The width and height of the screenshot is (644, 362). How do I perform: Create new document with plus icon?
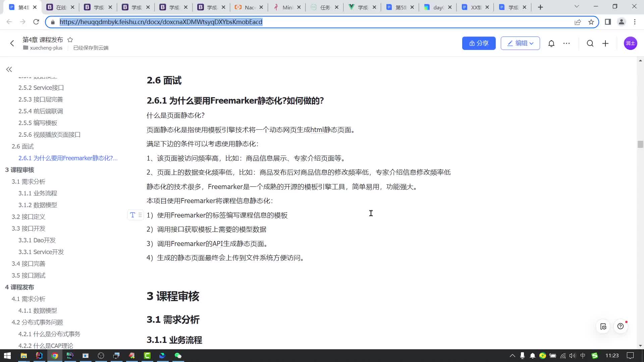coord(605,43)
